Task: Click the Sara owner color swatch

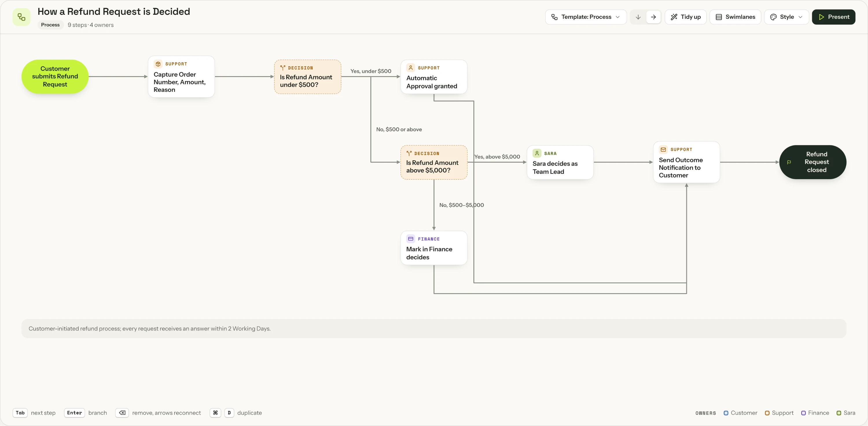Action: (x=839, y=413)
